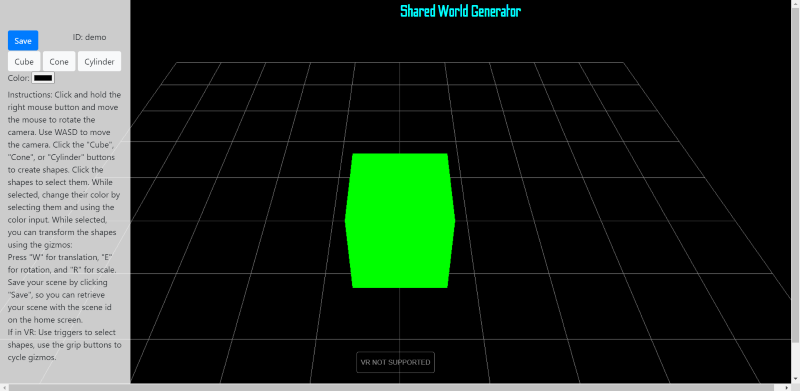
Task: Click the horizontal scrollbar right arrow
Action: [x=787, y=387]
